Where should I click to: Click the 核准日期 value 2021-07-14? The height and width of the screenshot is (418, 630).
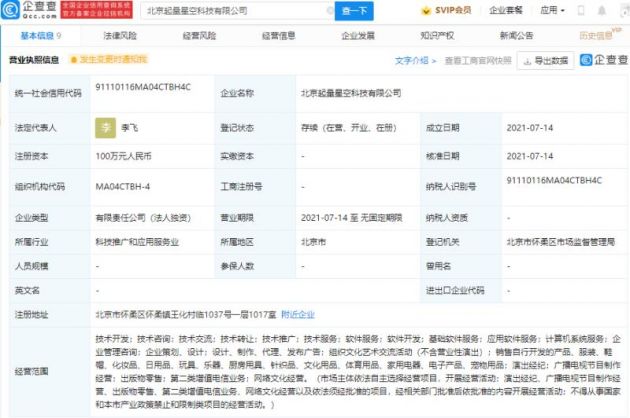530,156
